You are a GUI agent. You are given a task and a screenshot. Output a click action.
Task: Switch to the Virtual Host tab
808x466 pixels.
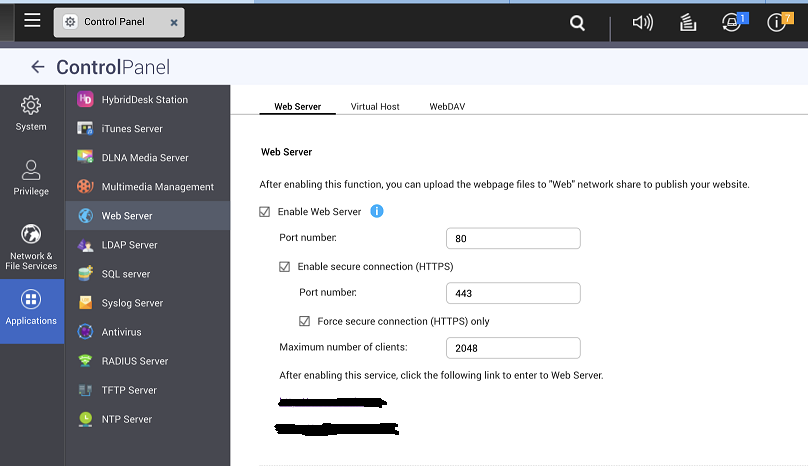point(375,106)
